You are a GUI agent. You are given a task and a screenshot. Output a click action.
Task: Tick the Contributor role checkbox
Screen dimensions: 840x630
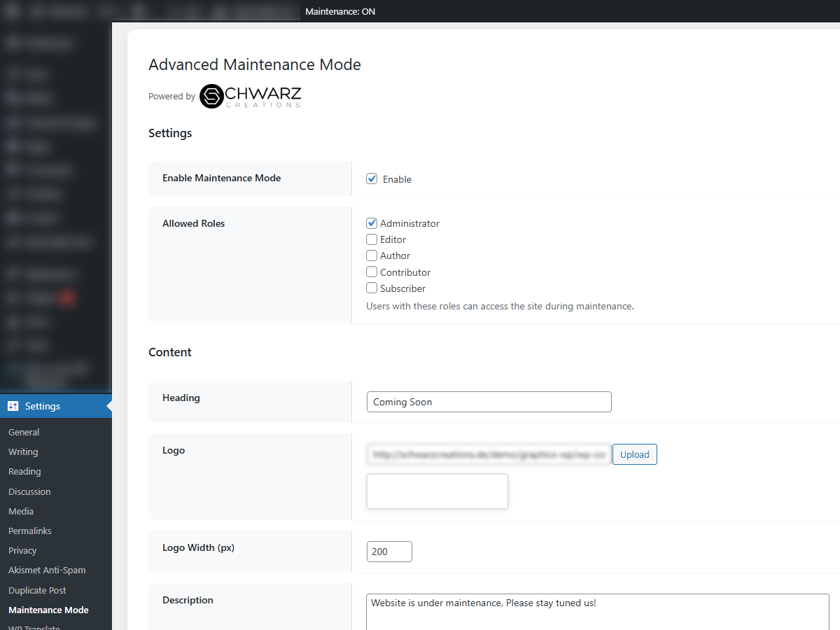pos(372,272)
